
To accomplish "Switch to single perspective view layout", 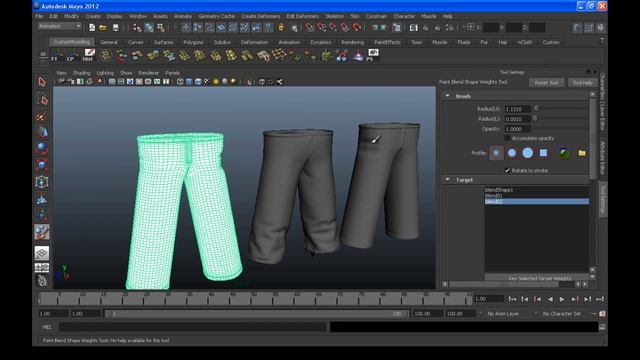I will [x=42, y=253].
